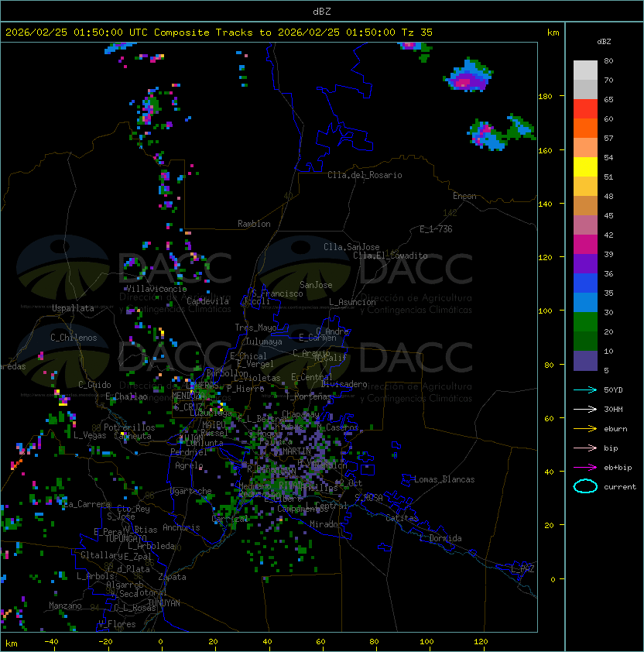
Task: Click the TUNUYAN city label
Action: coord(164,603)
